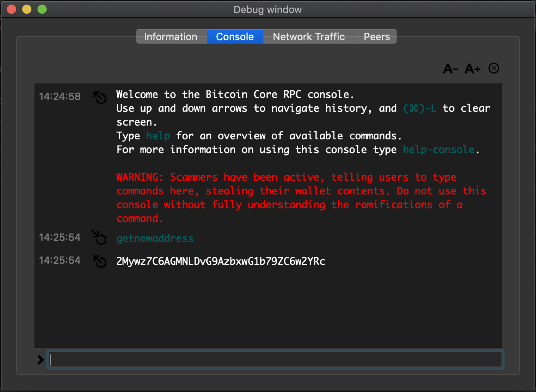Image resolution: width=536 pixels, height=392 pixels.
Task: Select the Console tab
Action: point(235,37)
